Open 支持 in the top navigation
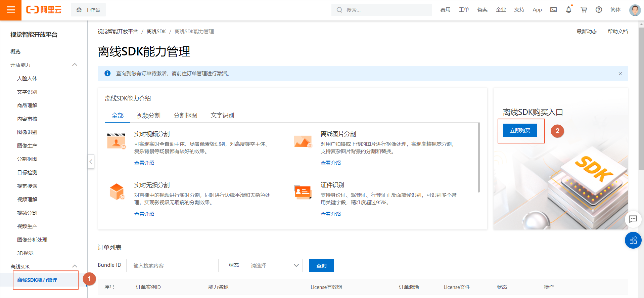Screen dimensions: 644x298 [519, 10]
